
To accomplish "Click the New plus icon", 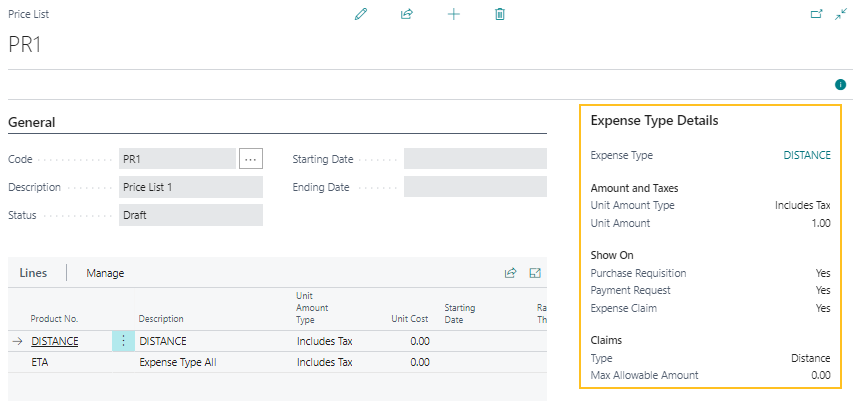I will (x=453, y=14).
